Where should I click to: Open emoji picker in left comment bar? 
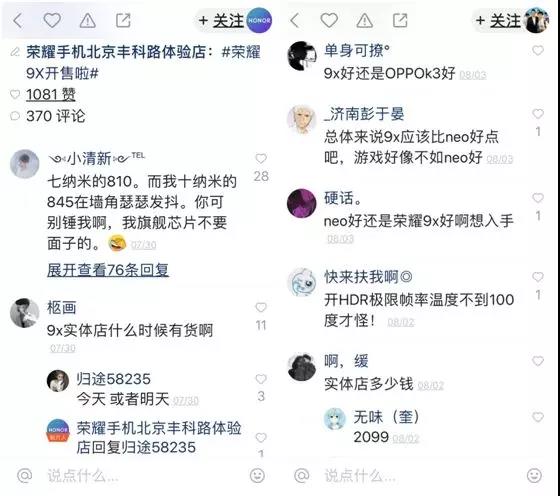(257, 475)
